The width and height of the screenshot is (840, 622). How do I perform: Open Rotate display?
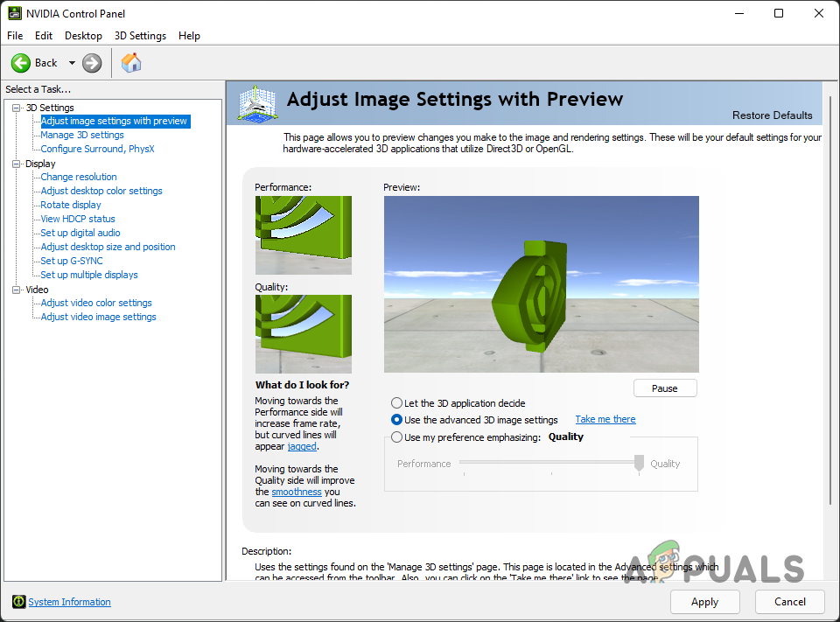tap(71, 205)
